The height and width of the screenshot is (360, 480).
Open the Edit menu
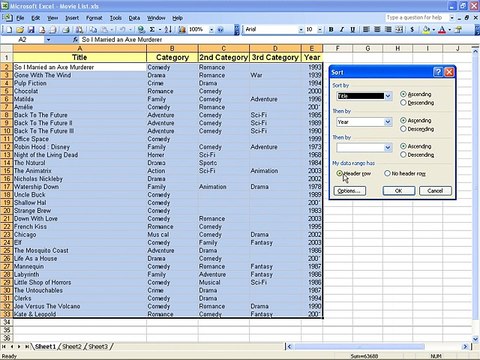point(35,18)
